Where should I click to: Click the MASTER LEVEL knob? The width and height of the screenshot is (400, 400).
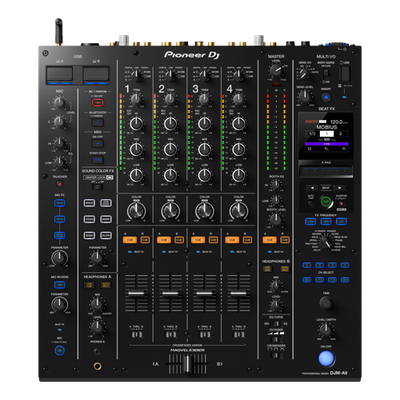click(x=276, y=70)
